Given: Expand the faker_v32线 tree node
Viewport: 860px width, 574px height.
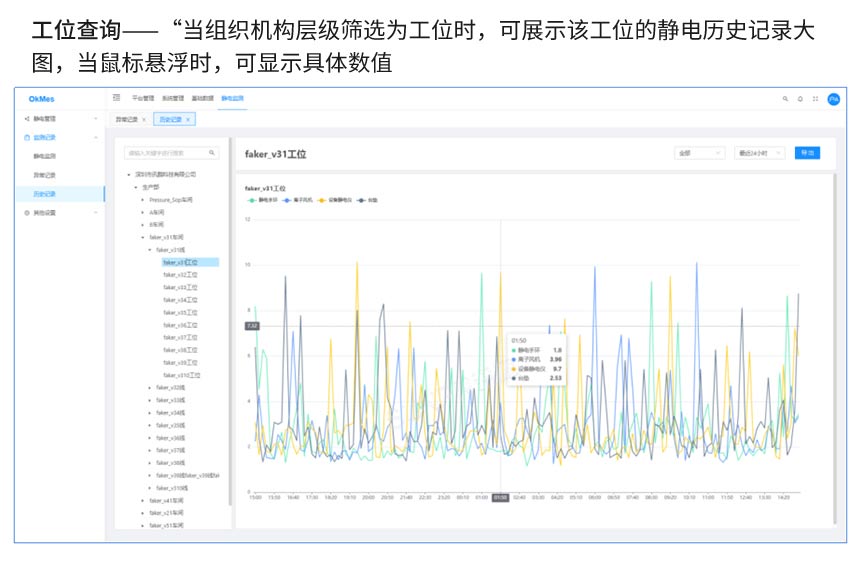Looking at the screenshot, I should pos(150,388).
